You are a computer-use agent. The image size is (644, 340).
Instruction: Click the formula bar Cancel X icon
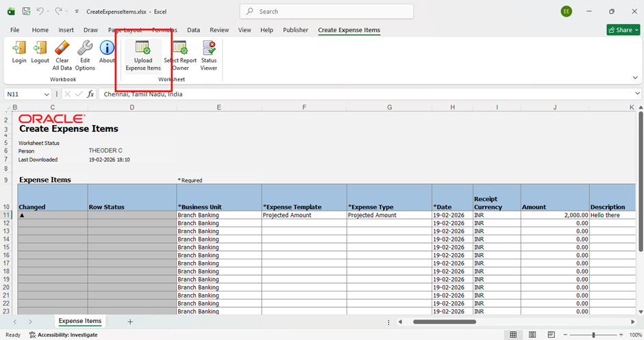pyautogui.click(x=67, y=94)
